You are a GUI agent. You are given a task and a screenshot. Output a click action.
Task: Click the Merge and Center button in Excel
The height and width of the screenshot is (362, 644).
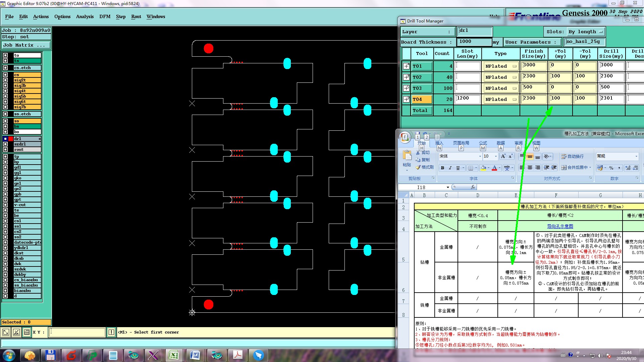[x=576, y=168]
